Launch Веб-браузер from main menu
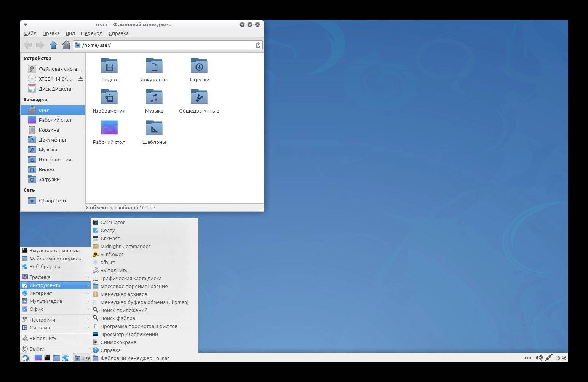Screen dimensions: 588x382 (x=55, y=266)
